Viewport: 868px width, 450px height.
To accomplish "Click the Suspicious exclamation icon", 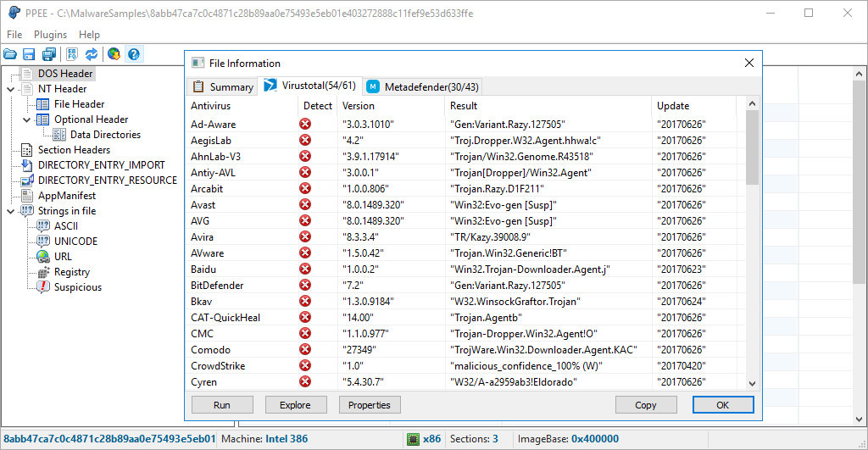I will 42,286.
